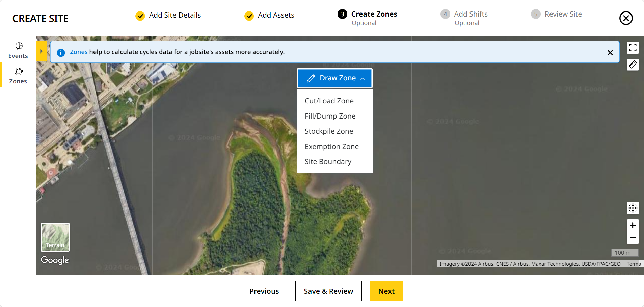The width and height of the screenshot is (644, 307).
Task: Pick Exemption Zone from menu
Action: pos(331,147)
